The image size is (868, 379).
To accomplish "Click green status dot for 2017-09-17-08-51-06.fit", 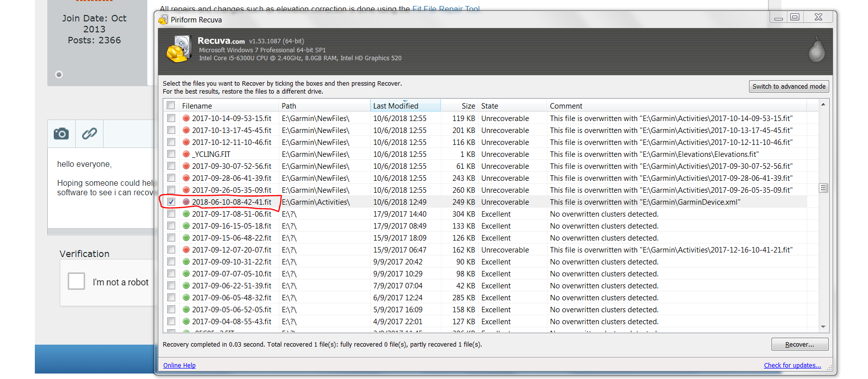I will 186,214.
